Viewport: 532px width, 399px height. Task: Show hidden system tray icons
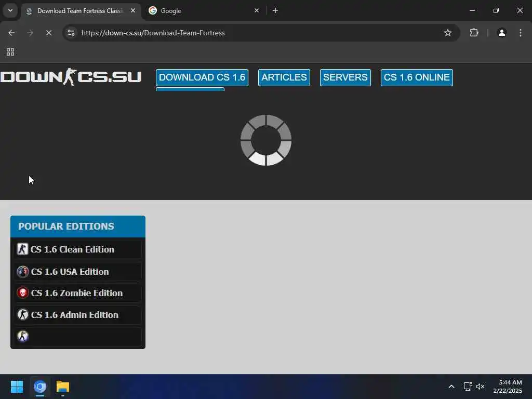coord(451,387)
